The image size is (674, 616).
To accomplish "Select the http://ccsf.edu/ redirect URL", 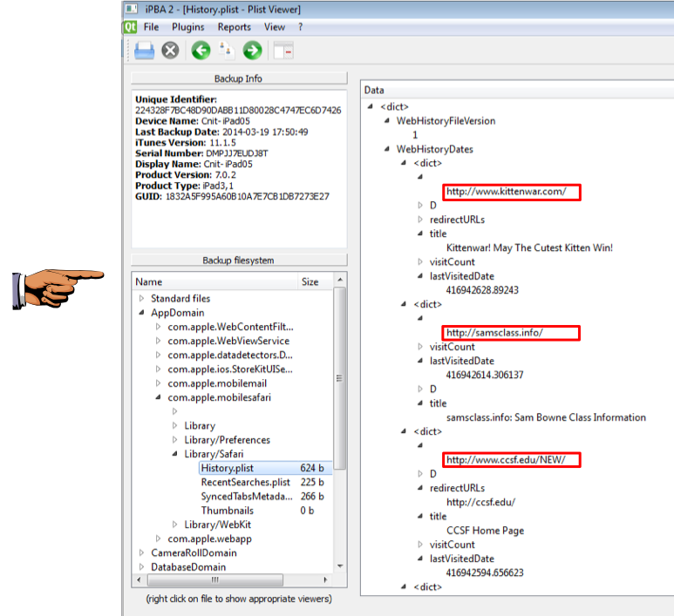I will [480, 502].
